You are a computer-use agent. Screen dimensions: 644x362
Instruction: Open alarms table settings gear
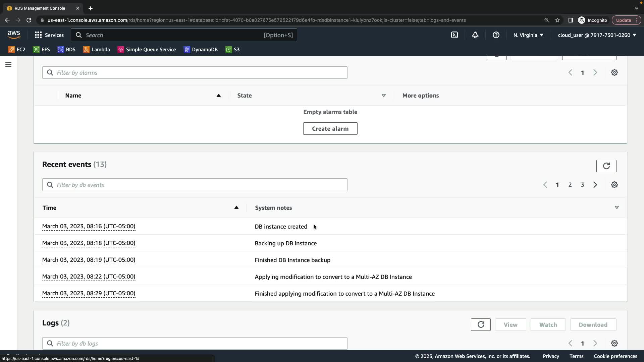pyautogui.click(x=614, y=72)
